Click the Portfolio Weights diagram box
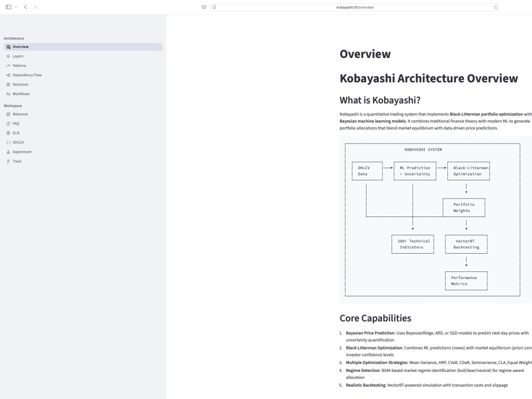Image resolution: width=532 pixels, height=399 pixels. (464, 207)
